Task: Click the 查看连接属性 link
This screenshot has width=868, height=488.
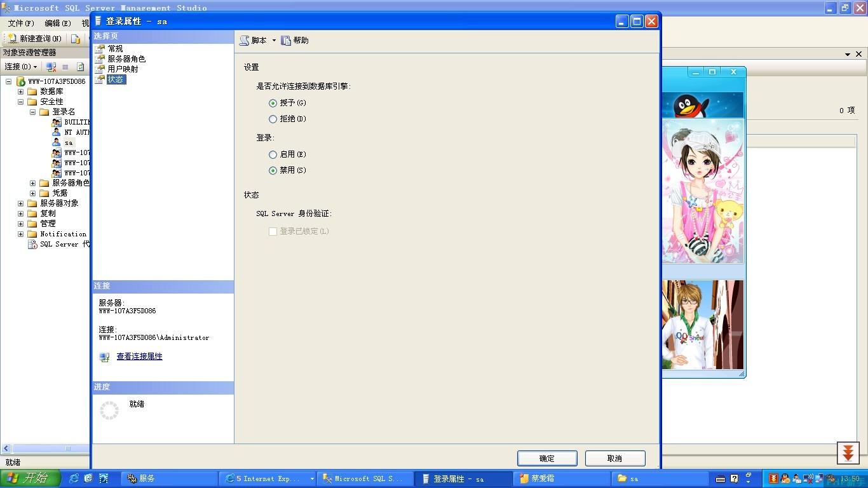Action: (139, 356)
